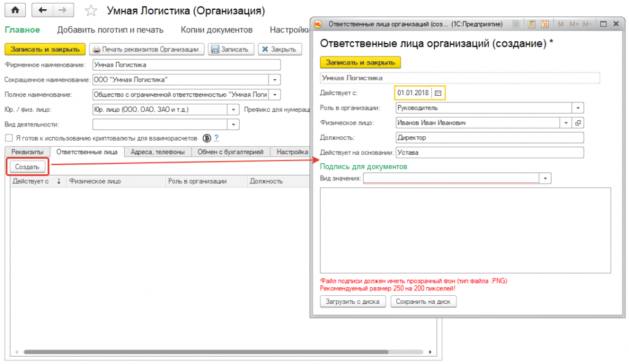Click Записать и закрыть in organization form
Screen dimensions: 629x364
point(45,49)
